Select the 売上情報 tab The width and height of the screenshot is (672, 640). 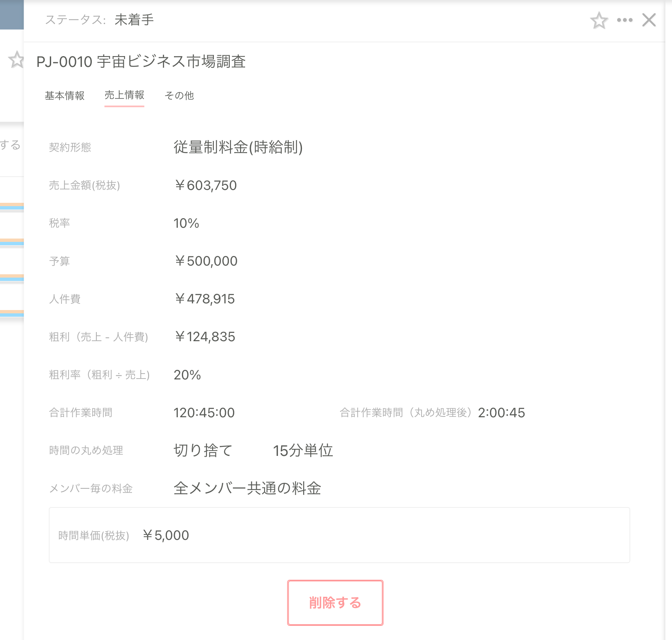pyautogui.click(x=124, y=96)
